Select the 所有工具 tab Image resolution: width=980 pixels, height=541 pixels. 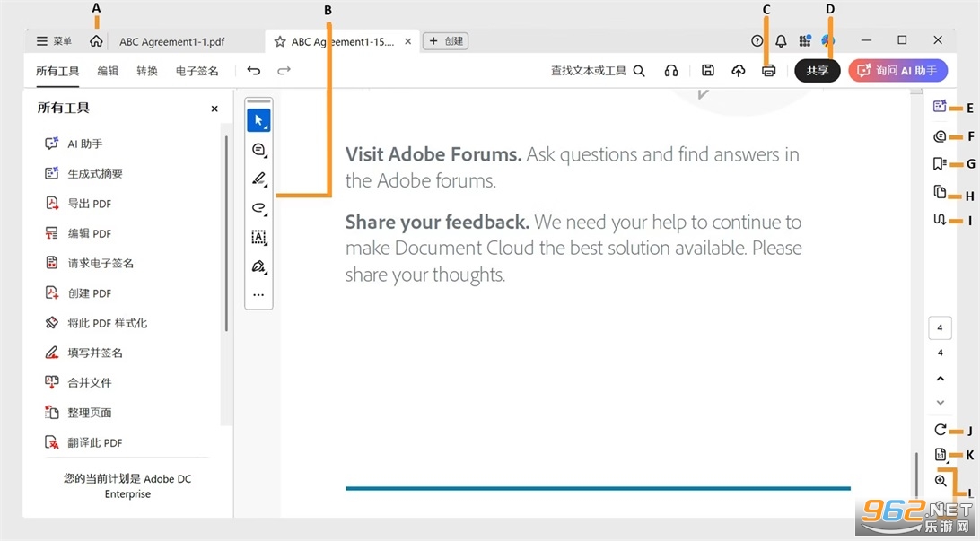click(x=57, y=71)
